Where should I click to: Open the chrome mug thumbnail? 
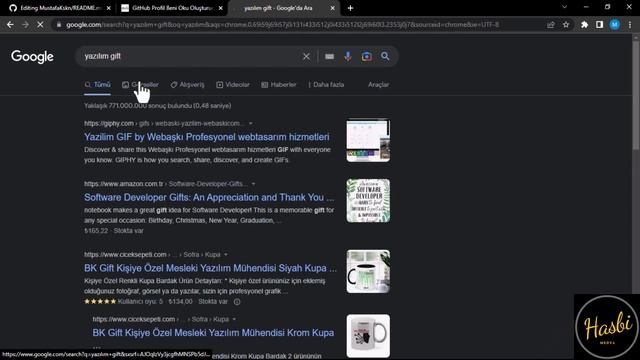click(x=368, y=336)
